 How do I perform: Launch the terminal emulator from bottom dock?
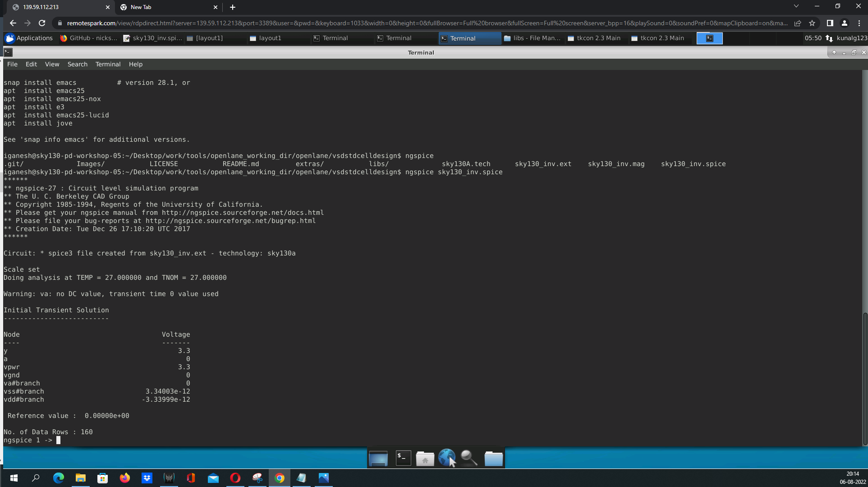tap(403, 458)
